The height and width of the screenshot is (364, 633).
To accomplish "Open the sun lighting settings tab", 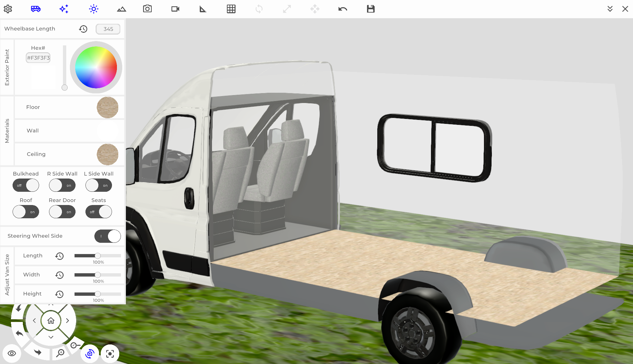I will coord(94,9).
